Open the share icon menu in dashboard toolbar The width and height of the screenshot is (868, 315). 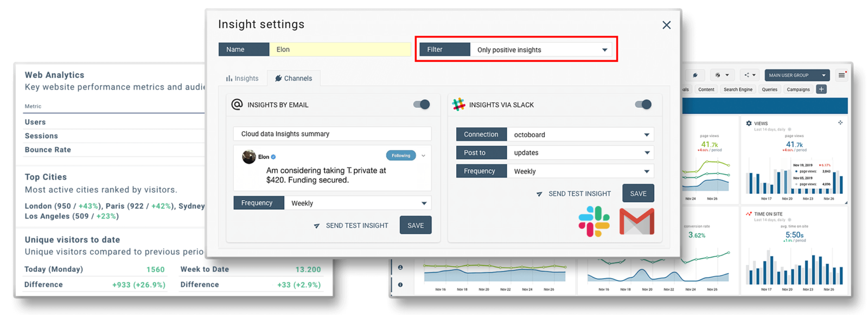(750, 75)
